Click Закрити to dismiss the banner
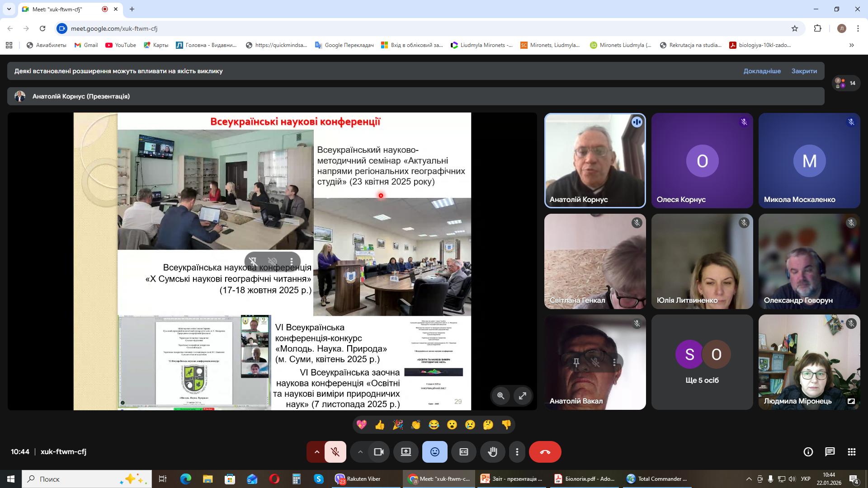Image resolution: width=868 pixels, height=488 pixels. [x=804, y=71]
